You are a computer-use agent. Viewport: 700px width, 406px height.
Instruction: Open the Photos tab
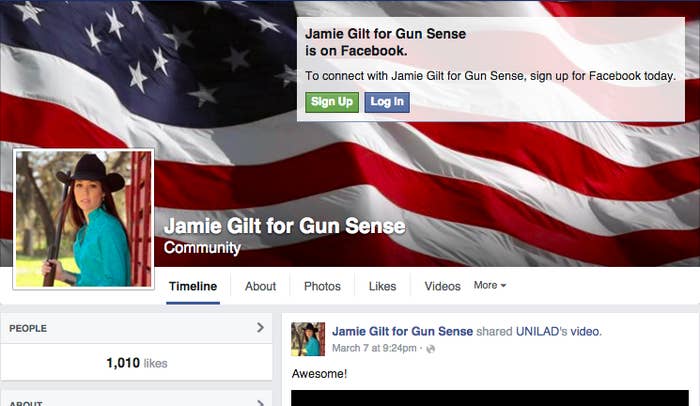tap(322, 286)
